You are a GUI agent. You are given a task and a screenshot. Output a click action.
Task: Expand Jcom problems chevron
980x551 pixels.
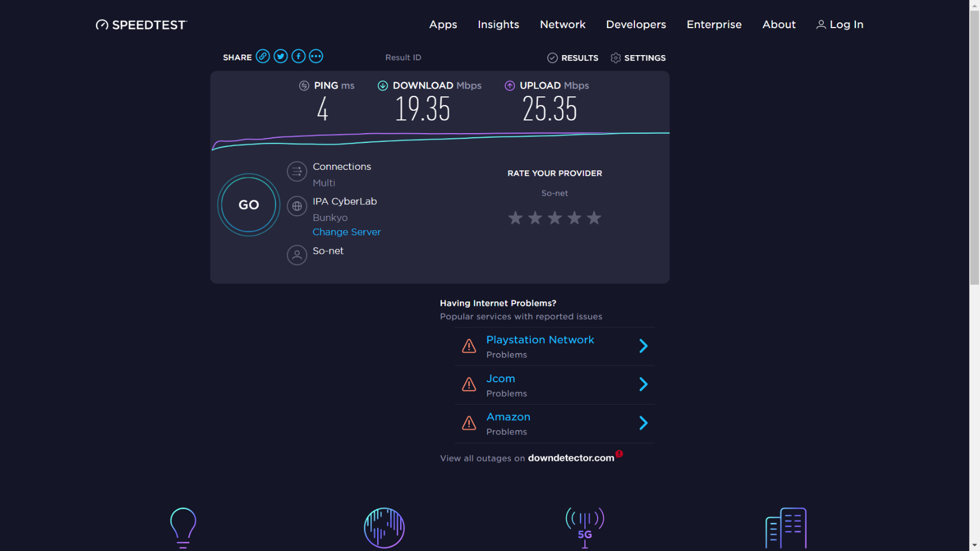tap(643, 385)
